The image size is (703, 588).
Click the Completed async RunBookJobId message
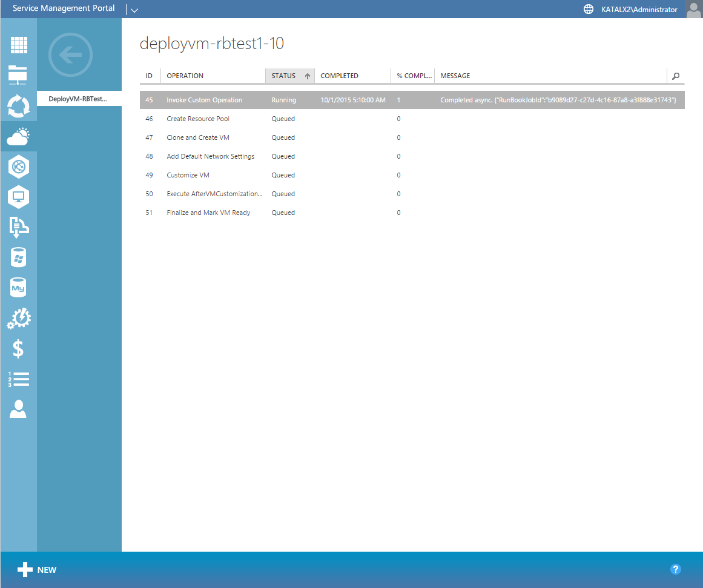click(558, 100)
